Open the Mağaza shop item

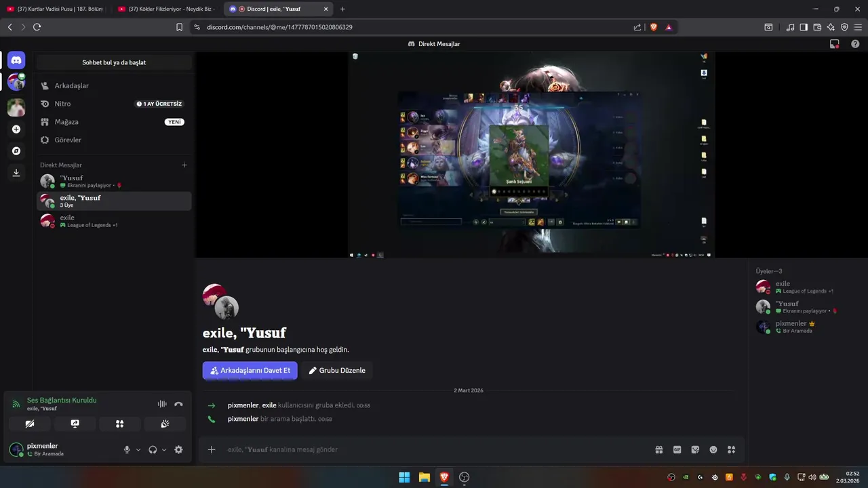click(x=114, y=122)
